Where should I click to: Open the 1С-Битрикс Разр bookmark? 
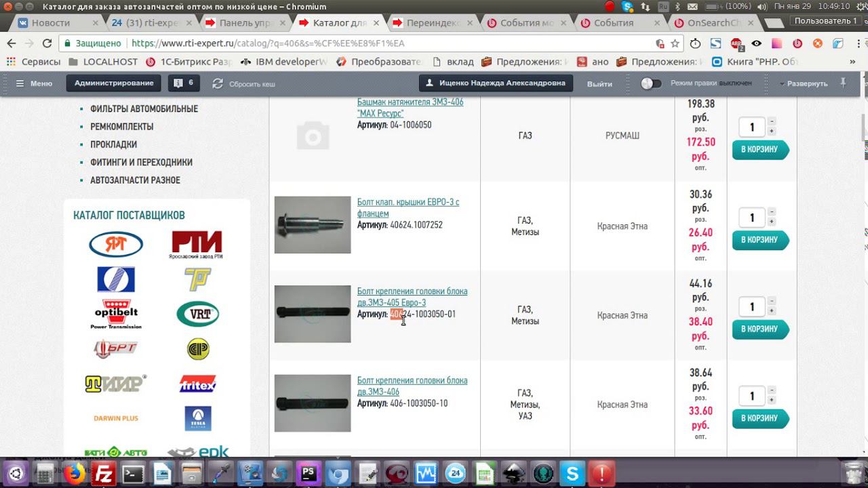click(189, 62)
